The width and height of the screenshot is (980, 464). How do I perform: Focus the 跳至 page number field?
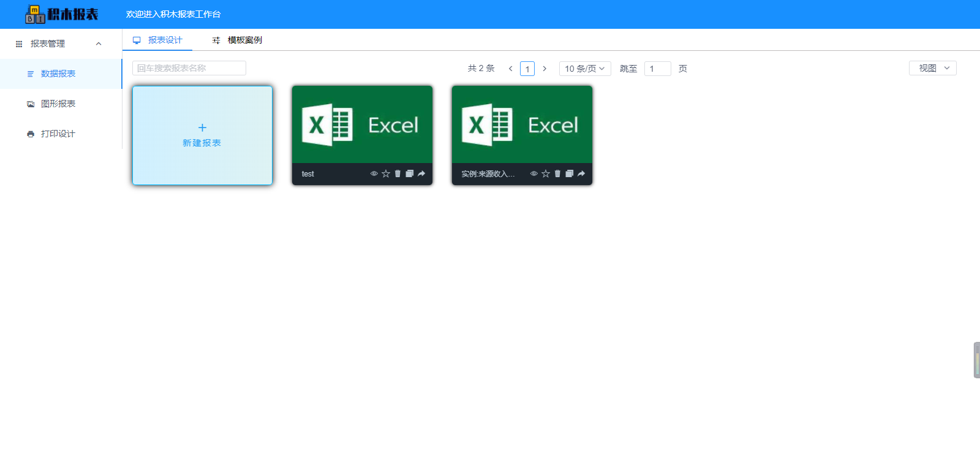658,69
